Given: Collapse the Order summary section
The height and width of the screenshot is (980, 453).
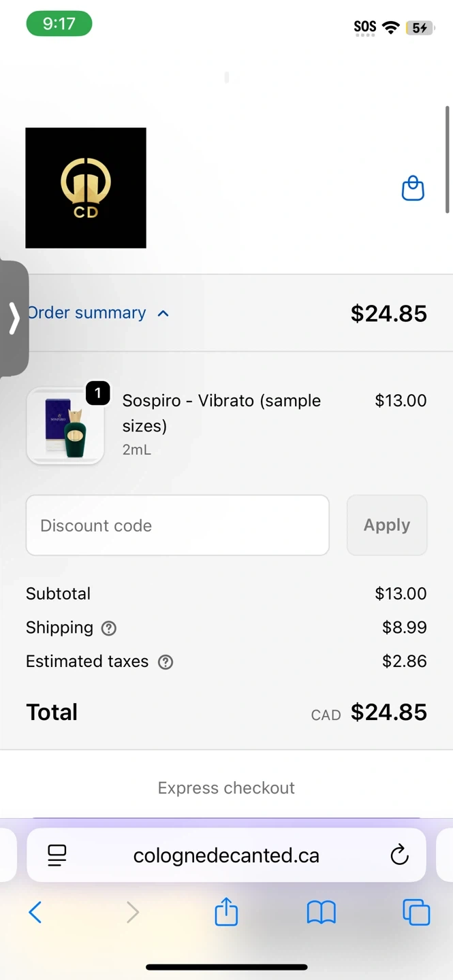Looking at the screenshot, I should (87, 313).
